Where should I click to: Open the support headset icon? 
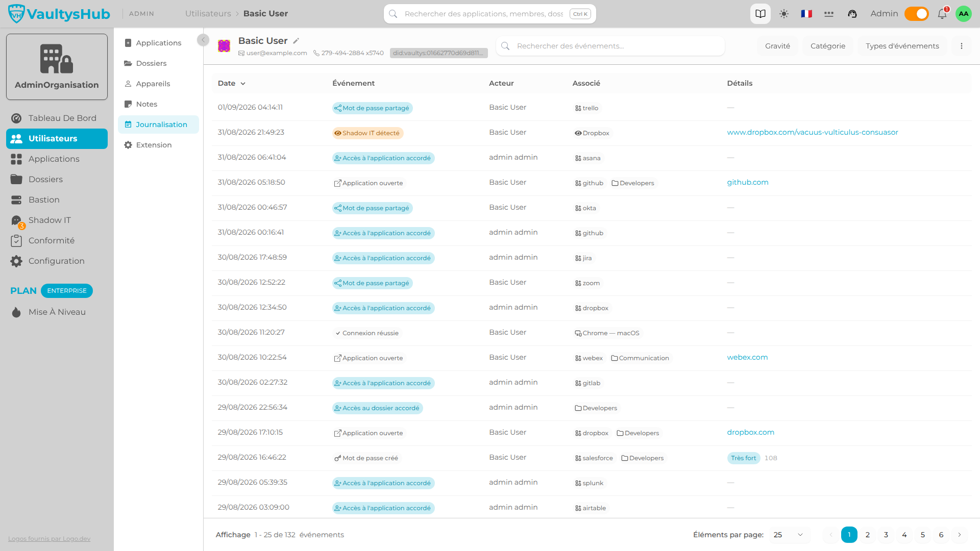[852, 14]
